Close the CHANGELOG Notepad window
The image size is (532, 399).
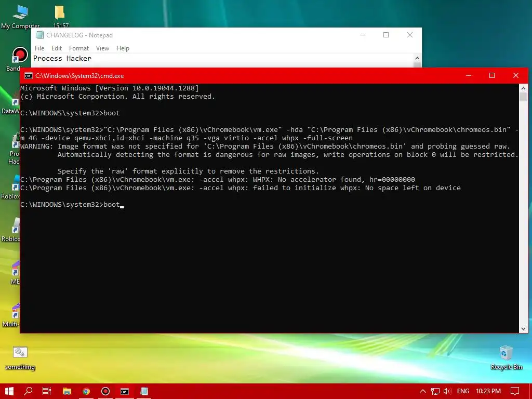point(410,35)
